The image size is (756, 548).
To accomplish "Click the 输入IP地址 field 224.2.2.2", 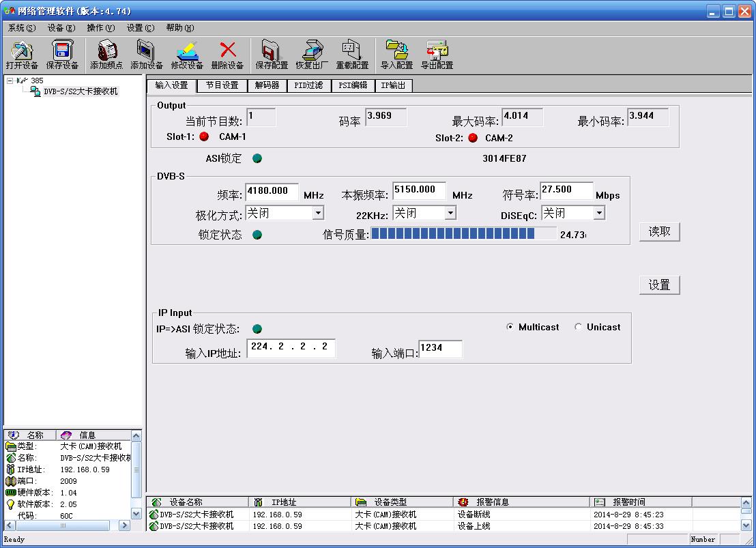I will (291, 348).
